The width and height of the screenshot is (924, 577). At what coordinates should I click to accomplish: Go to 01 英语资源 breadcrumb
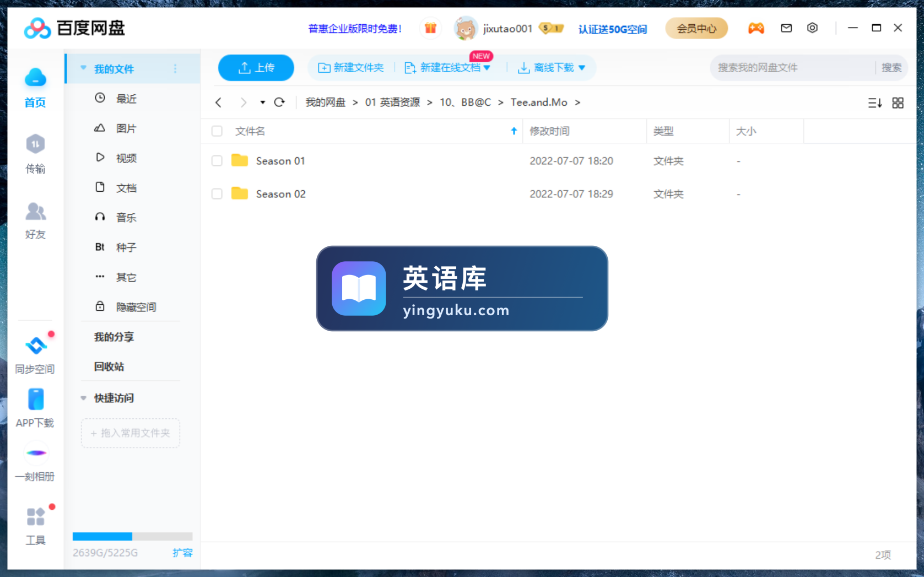click(392, 103)
